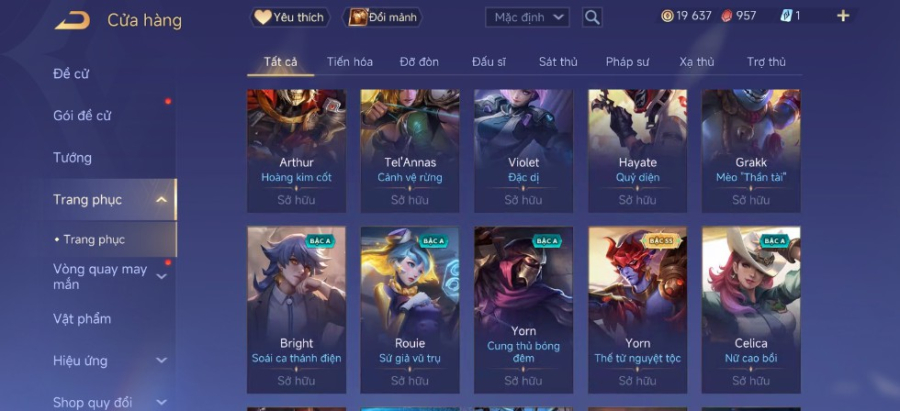This screenshot has width=900, height=411.
Task: Expand Vòng quay may mắn menu
Action: (162, 277)
